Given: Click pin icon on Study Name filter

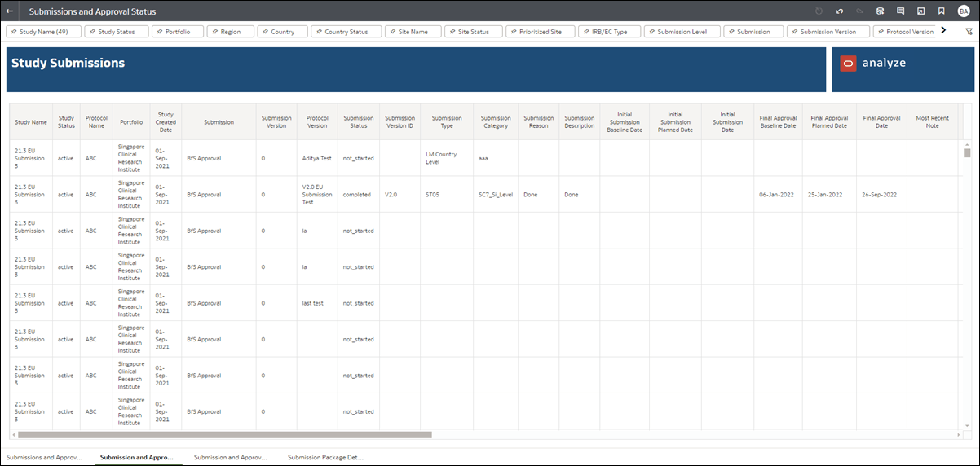Looking at the screenshot, I should [x=14, y=31].
